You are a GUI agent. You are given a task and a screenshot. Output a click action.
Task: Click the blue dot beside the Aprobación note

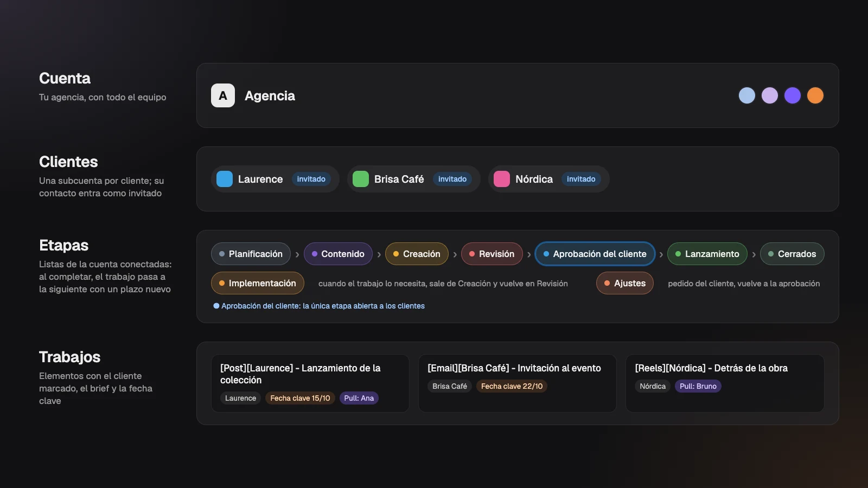216,306
